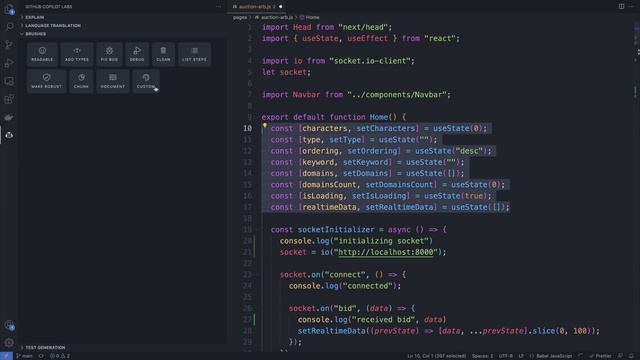Click Ln 10, Col 1 cursor position status
Viewport: 640px width, 360px height.
tap(436, 356)
